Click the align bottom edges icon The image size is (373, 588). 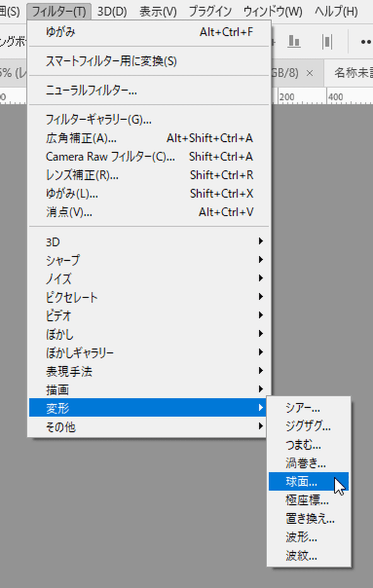coord(294,41)
